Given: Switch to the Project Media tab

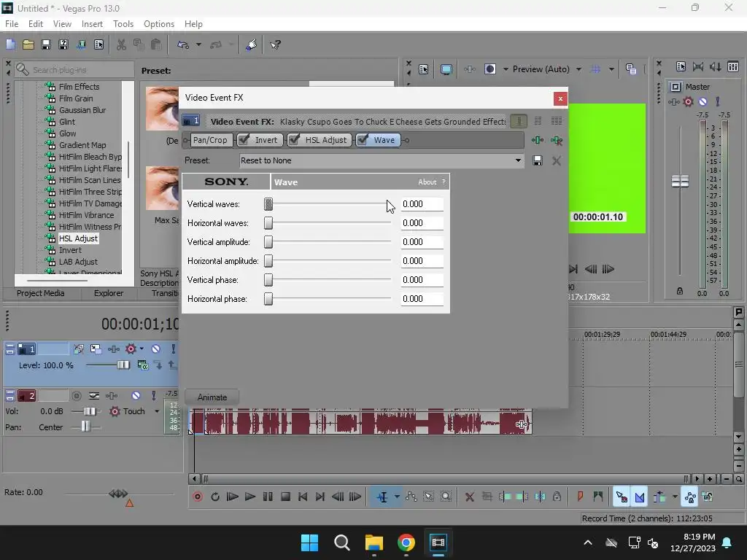Looking at the screenshot, I should 41,293.
